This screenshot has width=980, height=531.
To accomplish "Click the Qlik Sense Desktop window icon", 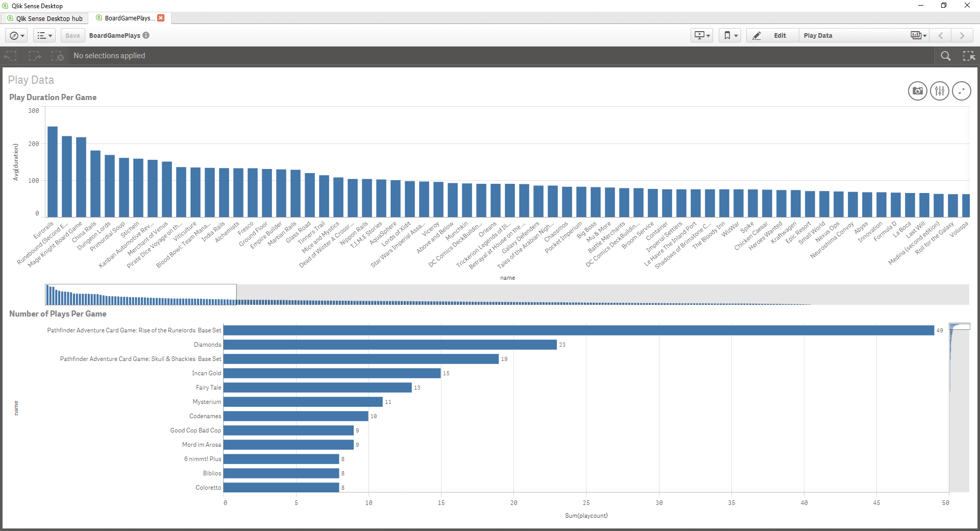I will point(6,6).
